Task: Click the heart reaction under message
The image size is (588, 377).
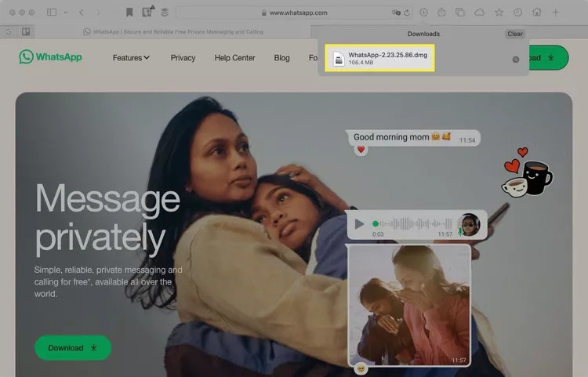Action: coord(361,150)
